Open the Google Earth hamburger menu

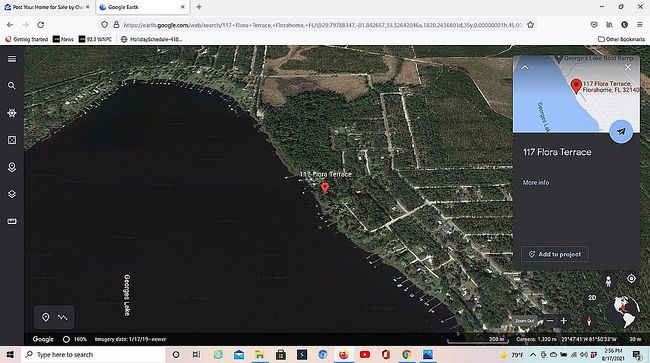point(12,59)
